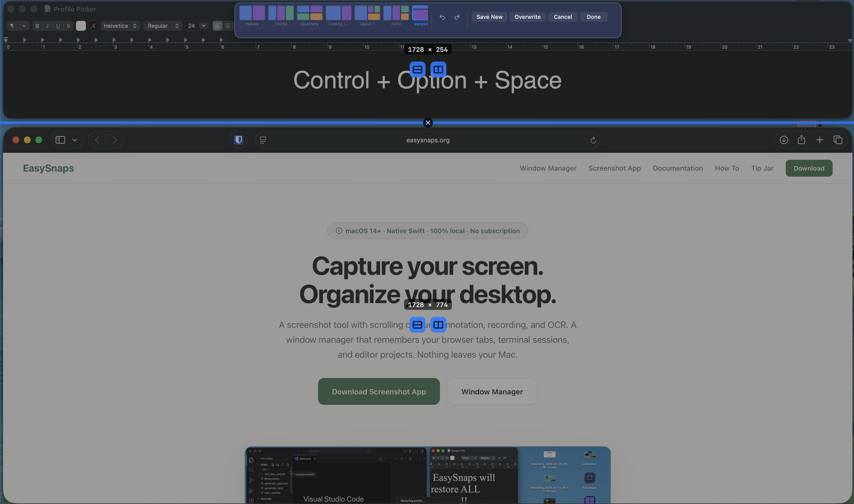Click the Save New button
Screen dimensions: 854x504
(489, 17)
